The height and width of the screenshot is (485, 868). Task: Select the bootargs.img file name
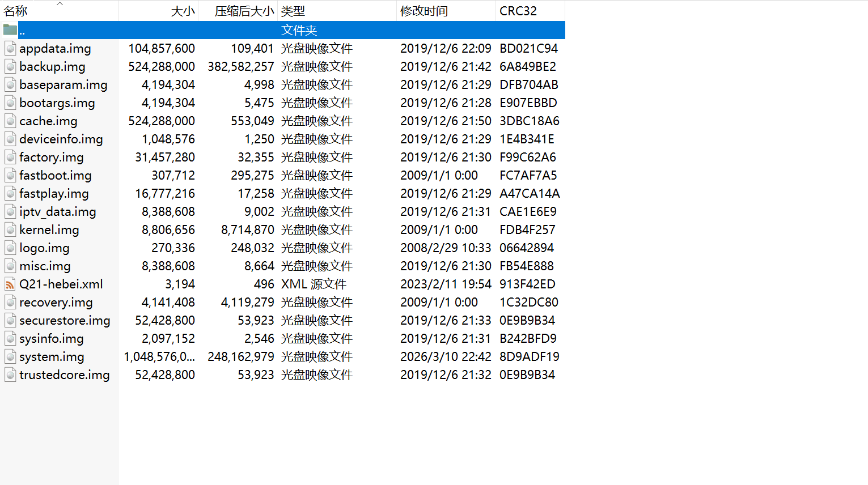pos(57,103)
